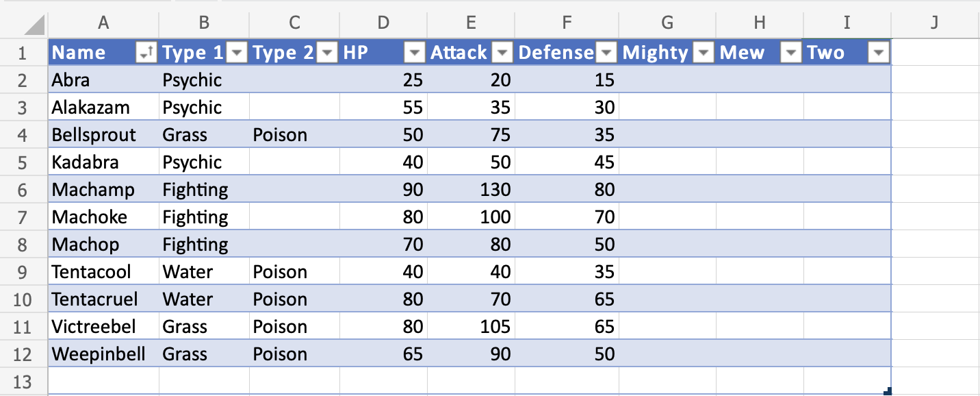Viewport: 980px width, 396px height.
Task: Click the table resize handle corner
Action: (x=888, y=391)
